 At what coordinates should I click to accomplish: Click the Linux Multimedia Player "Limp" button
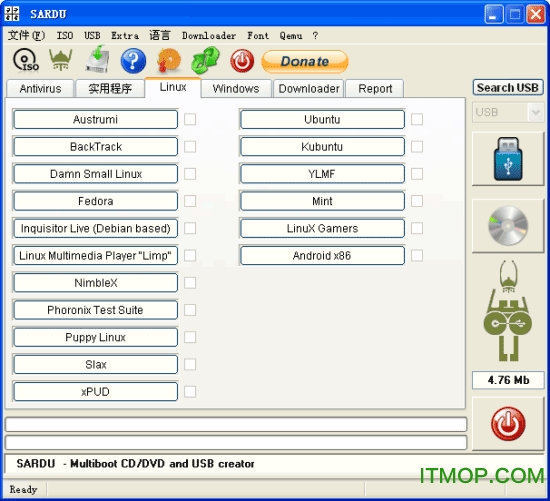pos(95,255)
